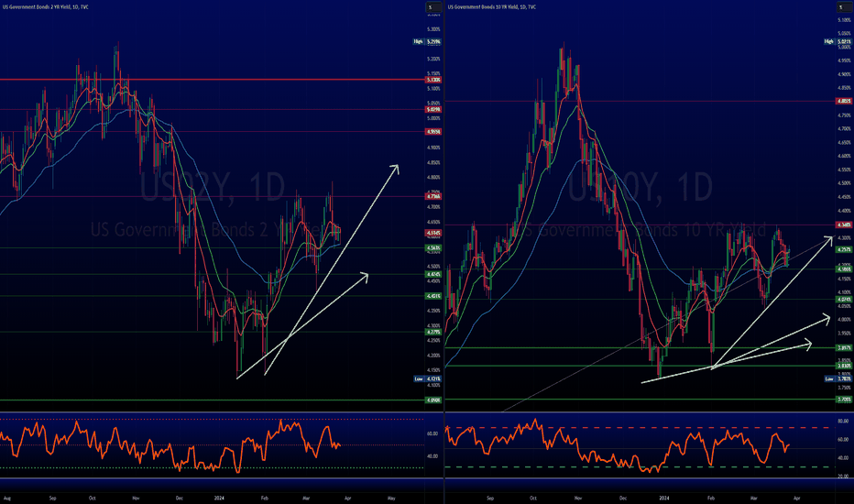Image resolution: width=854 pixels, height=504 pixels.
Task: Select the green 3.705% label on the 10Y chart
Action: coord(844,400)
